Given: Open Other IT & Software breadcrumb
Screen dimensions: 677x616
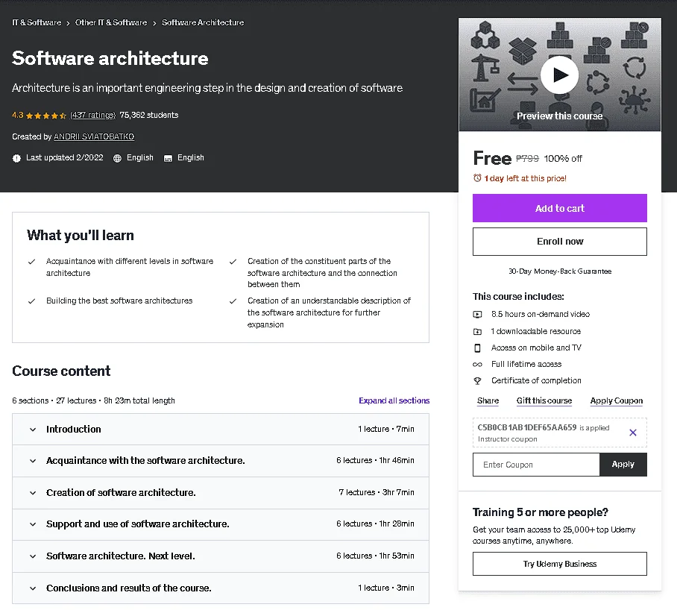Looking at the screenshot, I should coord(111,22).
